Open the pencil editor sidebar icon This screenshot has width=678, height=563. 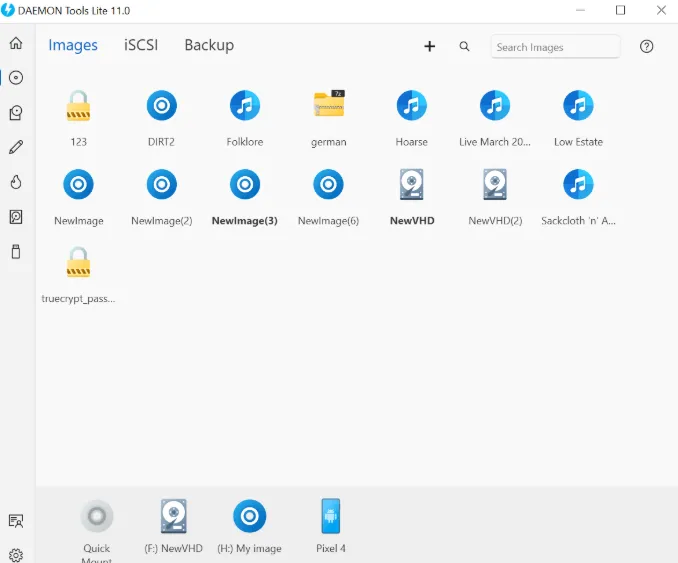(x=16, y=147)
